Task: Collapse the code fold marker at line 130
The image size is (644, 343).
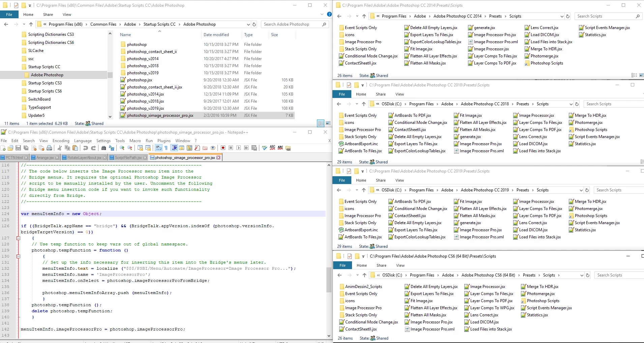Action: point(18,256)
